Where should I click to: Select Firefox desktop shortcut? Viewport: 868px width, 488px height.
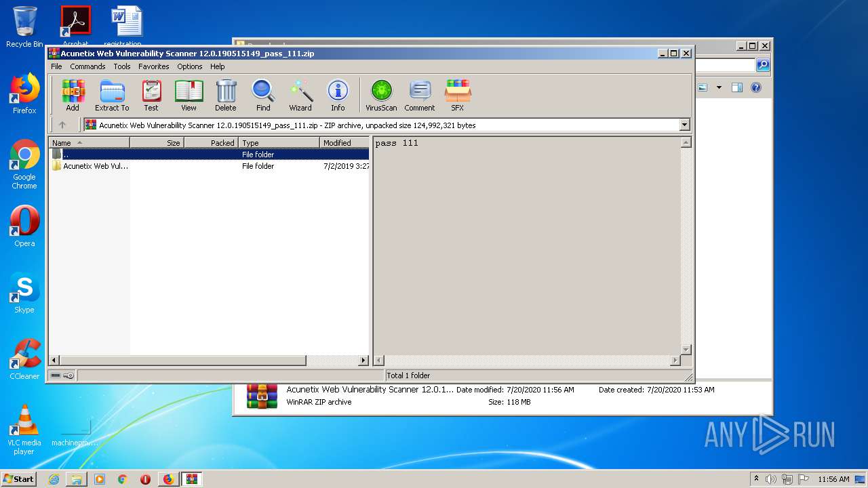click(24, 94)
